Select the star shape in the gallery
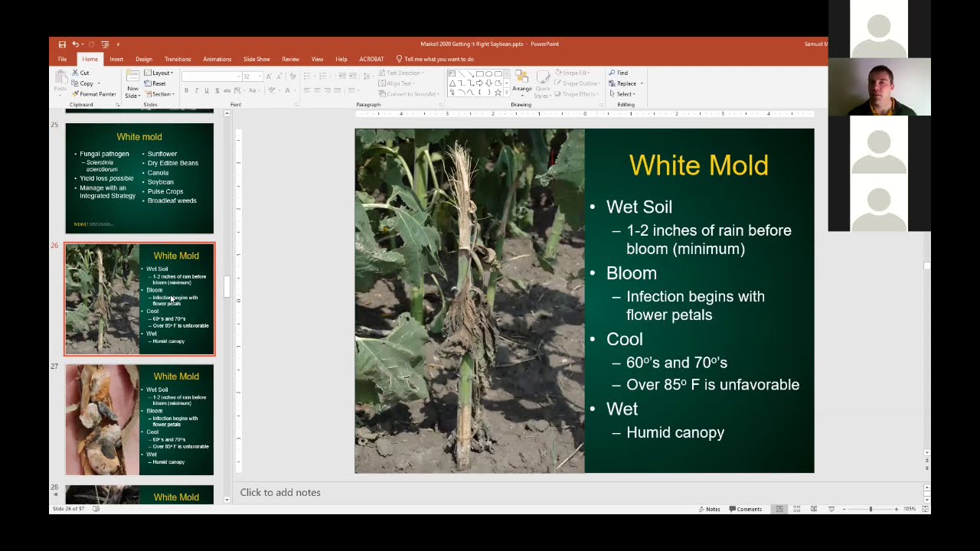 498,93
